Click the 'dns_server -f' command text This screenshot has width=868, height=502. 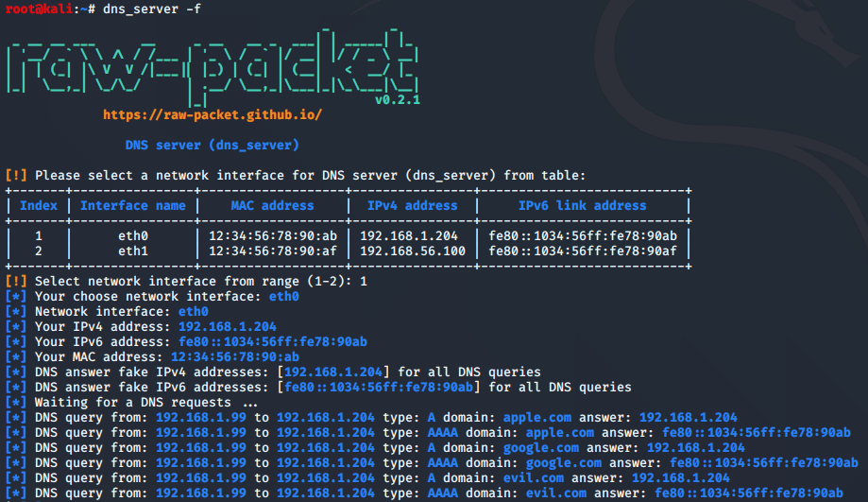pyautogui.click(x=152, y=9)
